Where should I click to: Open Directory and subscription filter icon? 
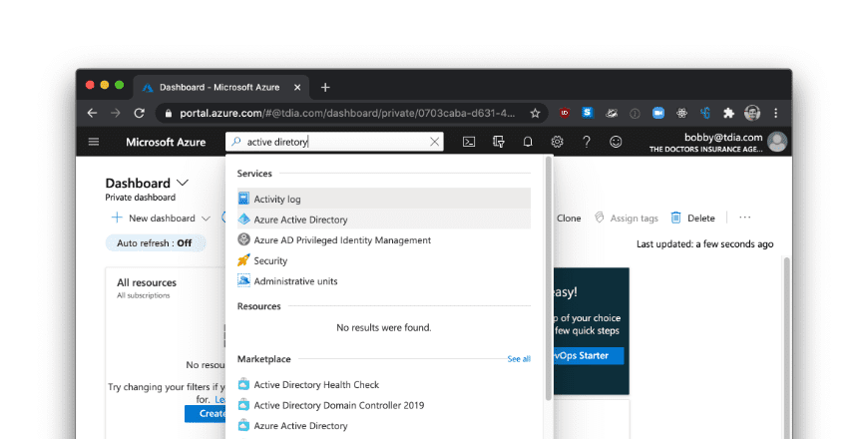tap(498, 142)
